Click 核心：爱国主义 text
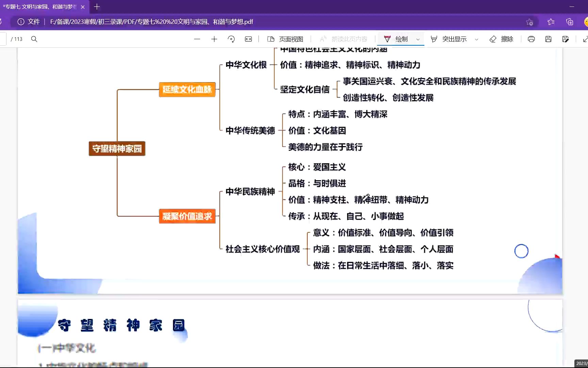588x368 pixels. coord(317,167)
